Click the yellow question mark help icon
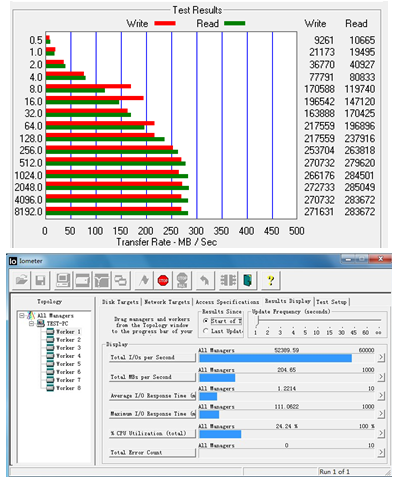 pos(271,280)
